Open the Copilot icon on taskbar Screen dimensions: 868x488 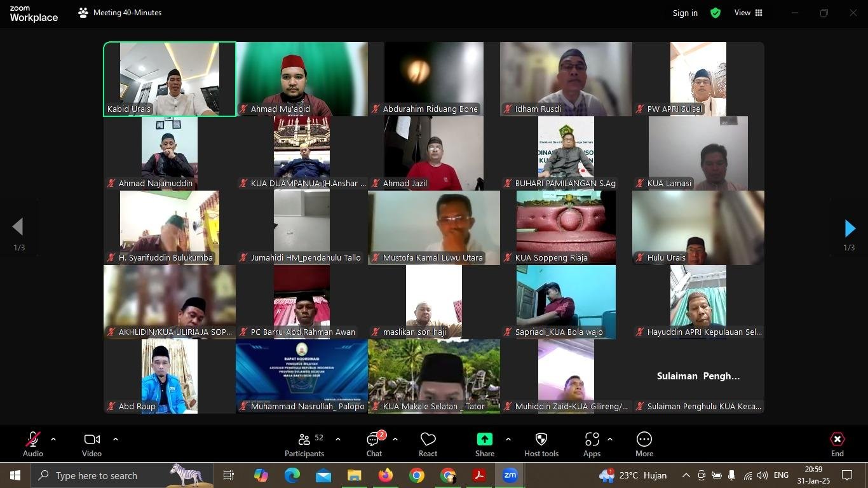click(261, 475)
